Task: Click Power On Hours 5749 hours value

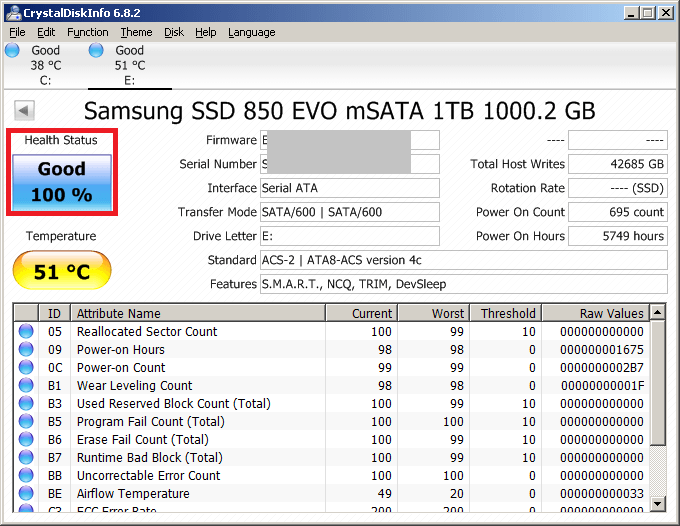Action: point(618,236)
